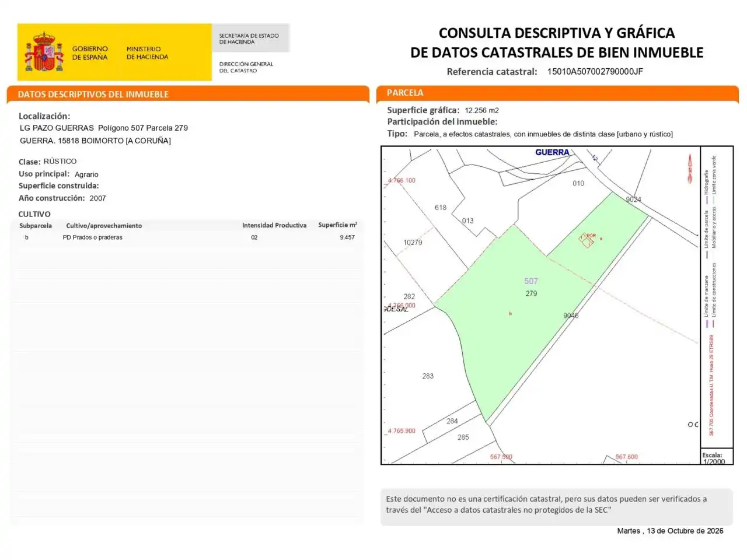Click parcel label "618" on the map
Image resolution: width=747 pixels, height=560 pixels.
(441, 208)
